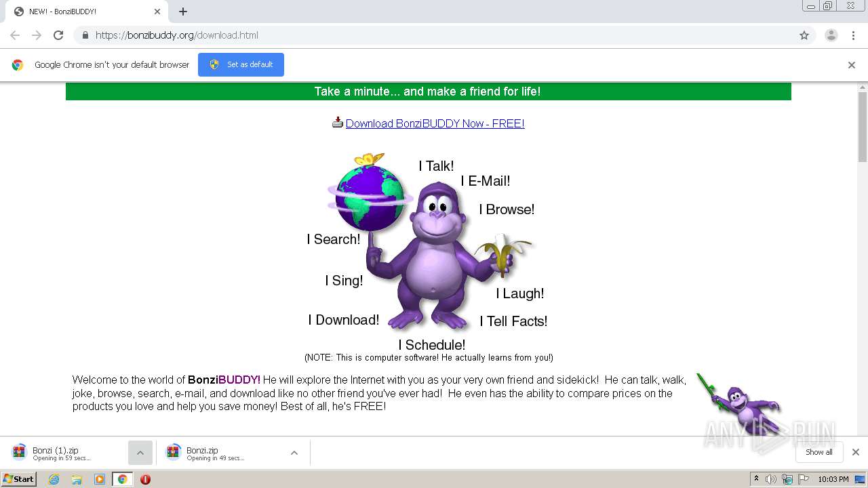The width and height of the screenshot is (868, 488).
Task: Click the 'I Schedule!' text
Action: click(432, 345)
